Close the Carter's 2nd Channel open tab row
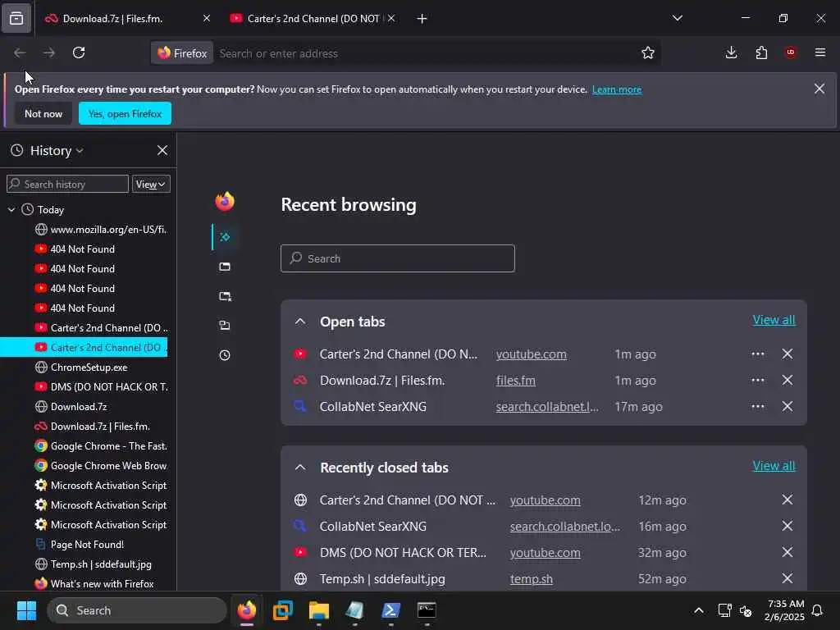 click(787, 354)
